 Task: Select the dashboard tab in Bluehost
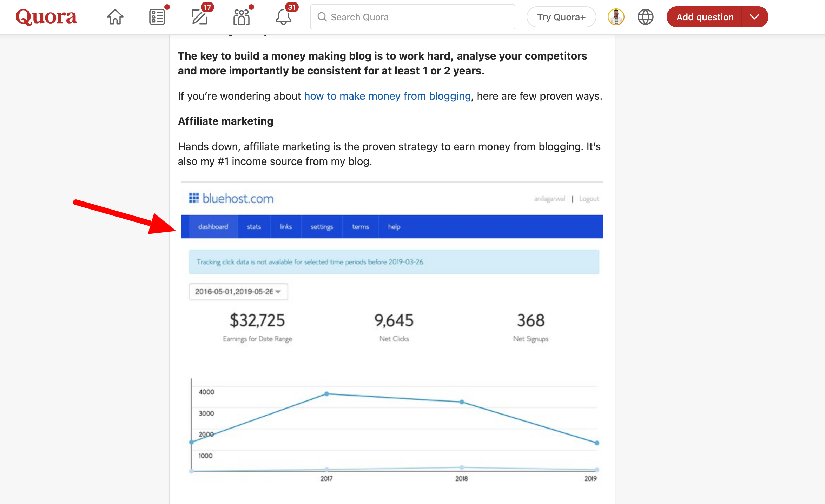(x=213, y=227)
